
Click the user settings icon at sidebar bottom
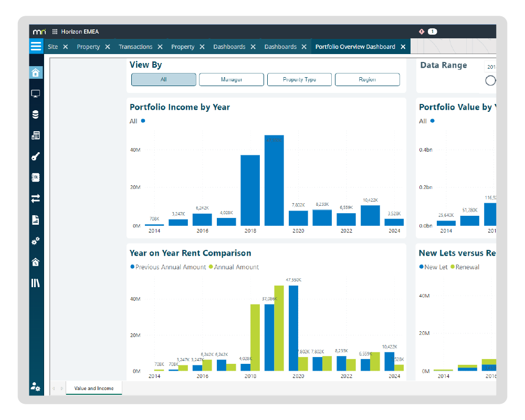(36, 387)
